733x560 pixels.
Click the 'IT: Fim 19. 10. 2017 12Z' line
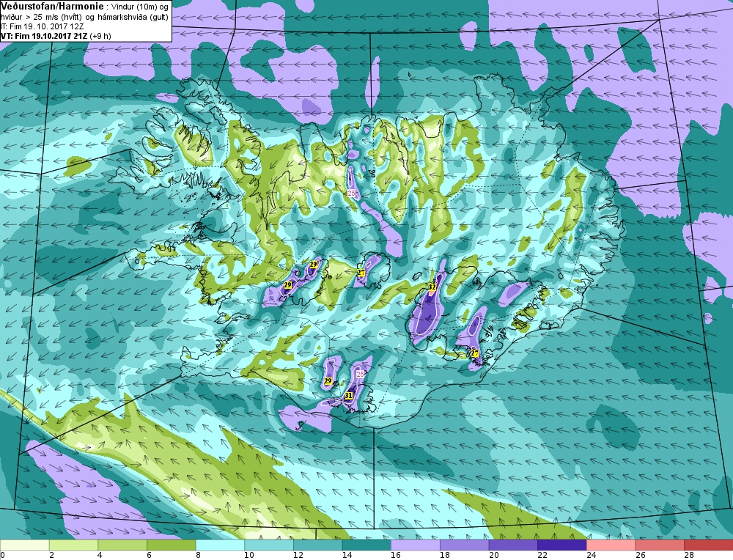click(43, 26)
